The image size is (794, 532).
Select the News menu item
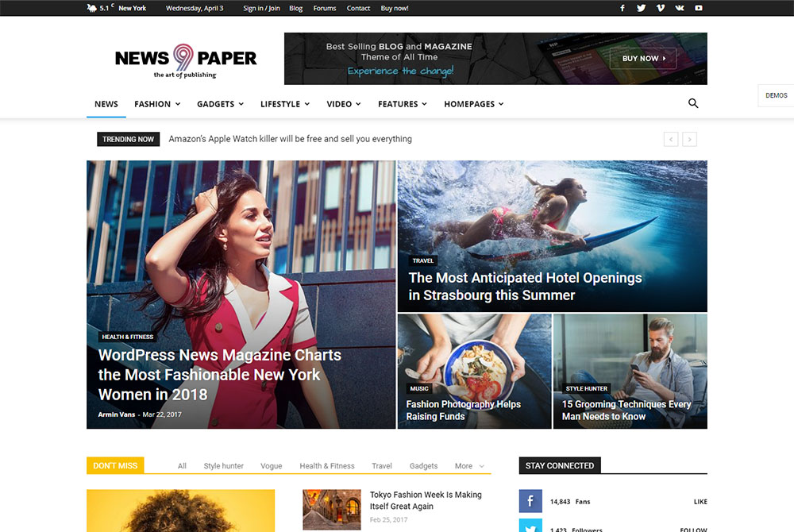point(106,104)
